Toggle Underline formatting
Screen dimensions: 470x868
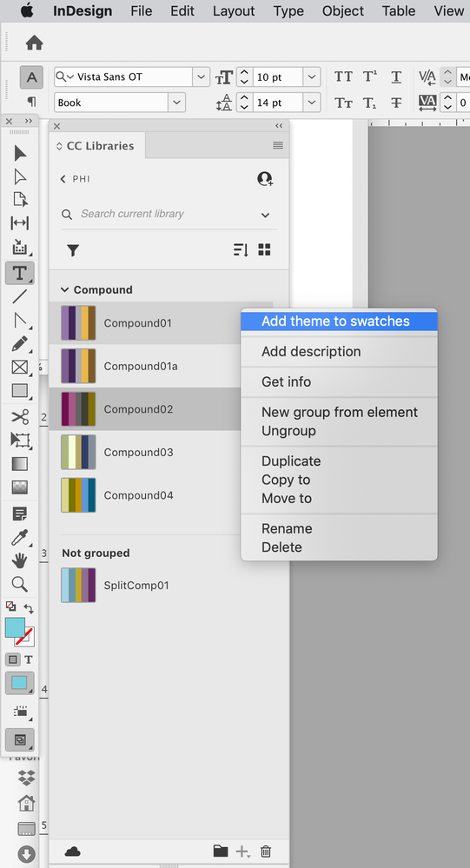(x=396, y=77)
